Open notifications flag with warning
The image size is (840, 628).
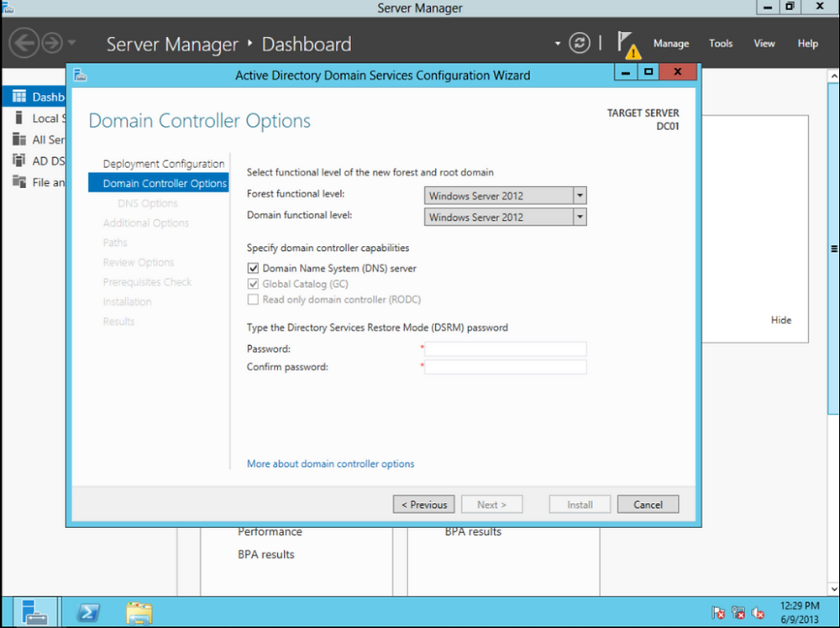click(x=628, y=44)
